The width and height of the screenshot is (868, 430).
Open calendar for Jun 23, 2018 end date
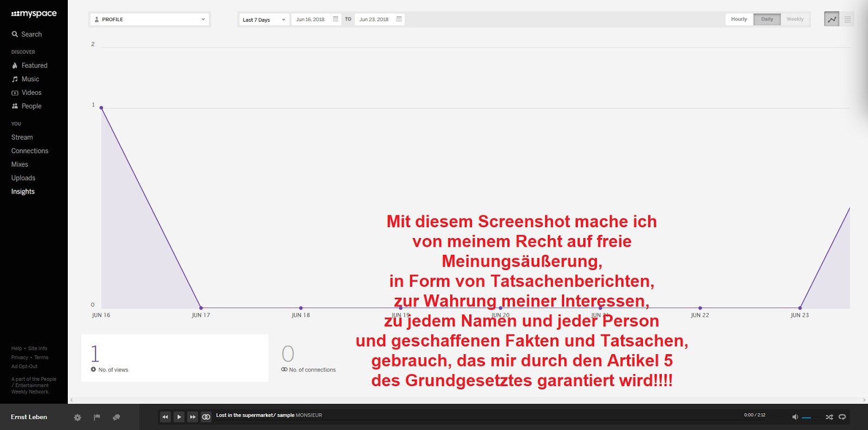399,19
